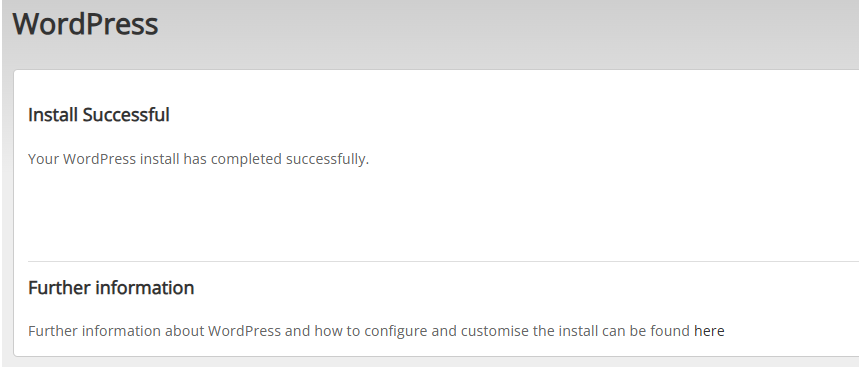Click the word 'Your' starting the message
Viewport: 859px width, 367px height.
coord(43,159)
